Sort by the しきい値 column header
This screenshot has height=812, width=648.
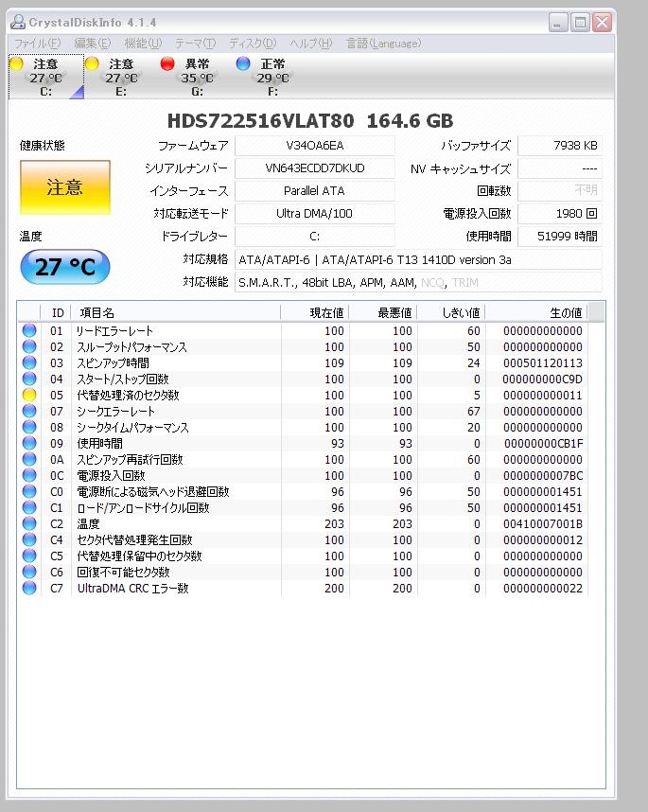click(x=451, y=313)
